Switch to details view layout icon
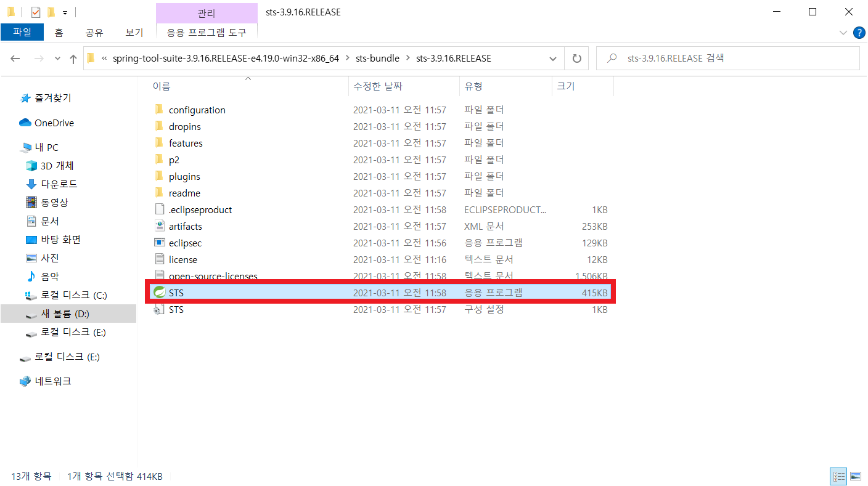868x486 pixels. click(x=839, y=476)
